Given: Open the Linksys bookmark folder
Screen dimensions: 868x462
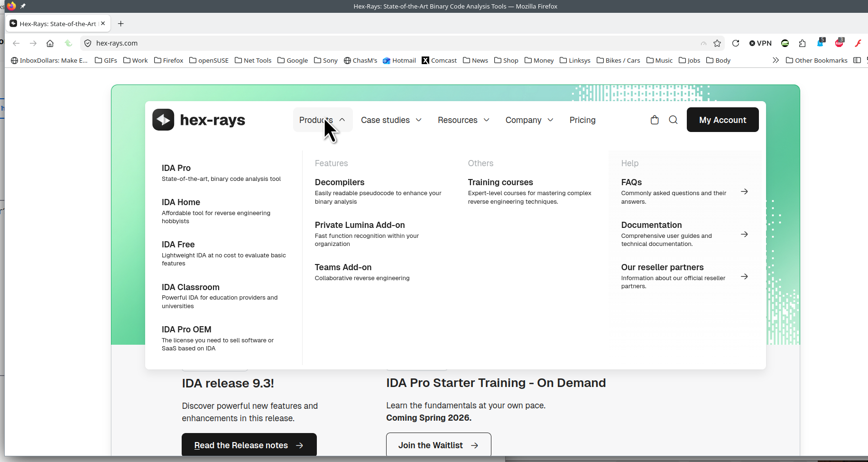Looking at the screenshot, I should [x=575, y=60].
